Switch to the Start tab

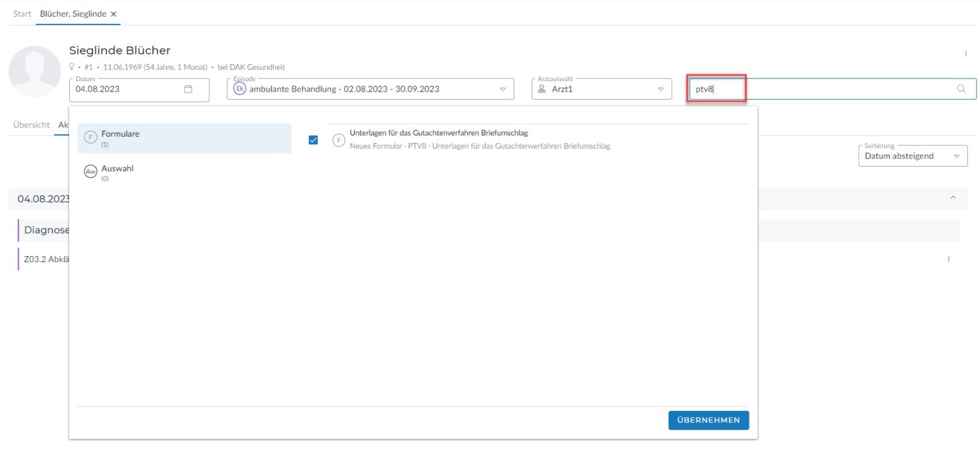[x=22, y=14]
